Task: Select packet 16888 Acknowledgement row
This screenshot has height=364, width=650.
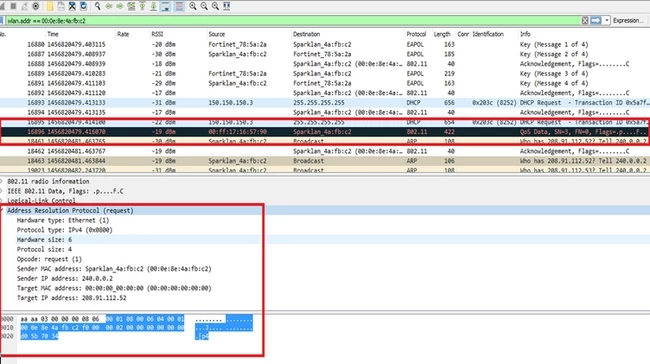Action: [x=325, y=64]
